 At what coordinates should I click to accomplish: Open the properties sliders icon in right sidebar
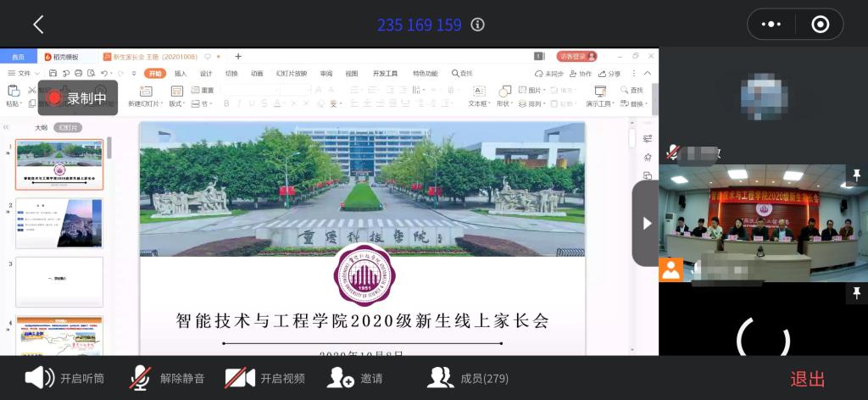tap(647, 138)
